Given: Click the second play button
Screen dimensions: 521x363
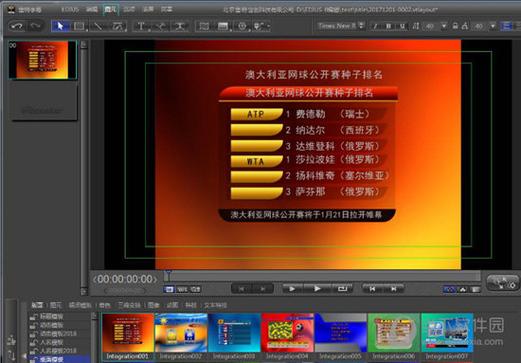Looking at the screenshot, I should [x=317, y=289].
